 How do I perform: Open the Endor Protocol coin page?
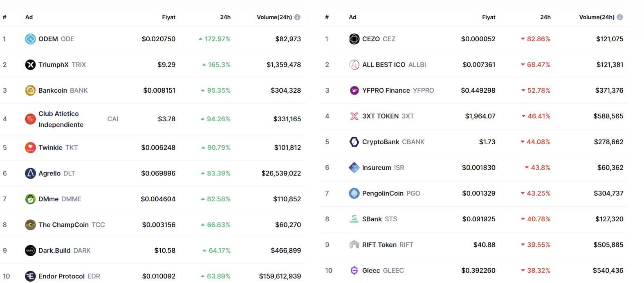[x=61, y=276]
